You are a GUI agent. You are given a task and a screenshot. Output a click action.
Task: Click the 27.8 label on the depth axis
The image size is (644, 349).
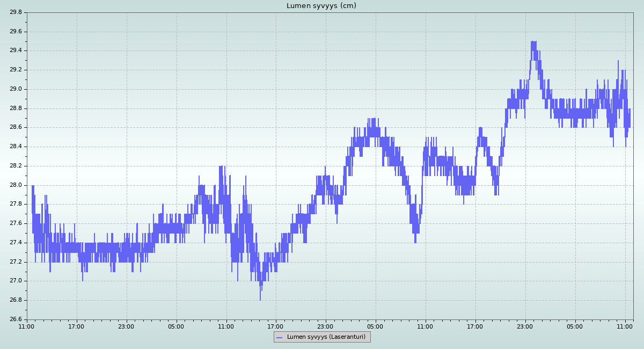click(16, 204)
